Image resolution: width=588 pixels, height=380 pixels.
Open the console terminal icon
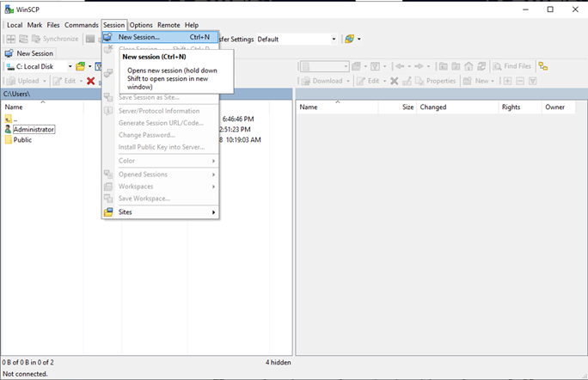pyautogui.click(x=90, y=39)
